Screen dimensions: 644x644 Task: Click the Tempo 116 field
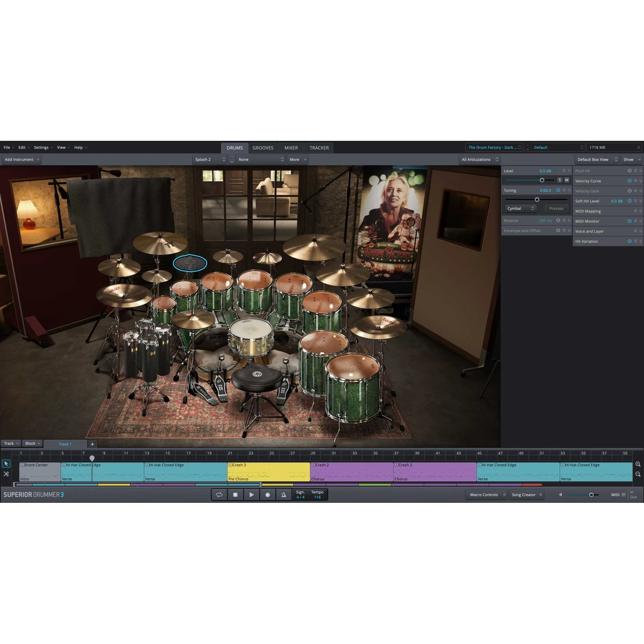[x=317, y=495]
